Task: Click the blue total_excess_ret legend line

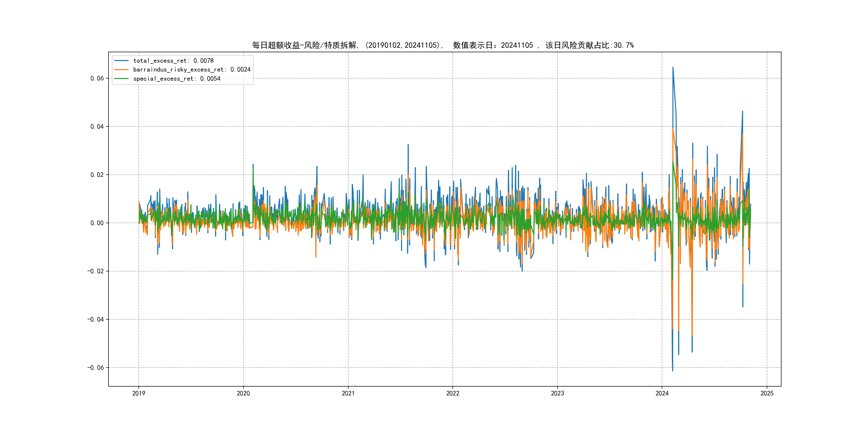Action: (x=121, y=61)
